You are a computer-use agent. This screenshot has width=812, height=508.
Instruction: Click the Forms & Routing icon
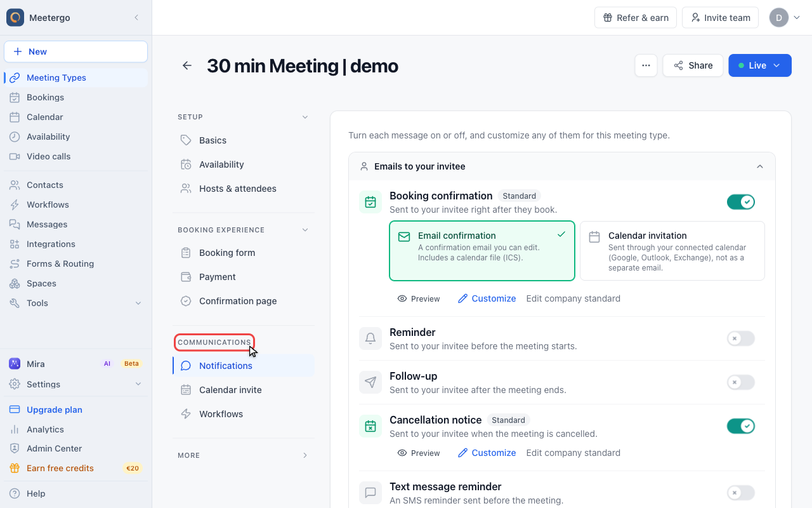[15, 264]
